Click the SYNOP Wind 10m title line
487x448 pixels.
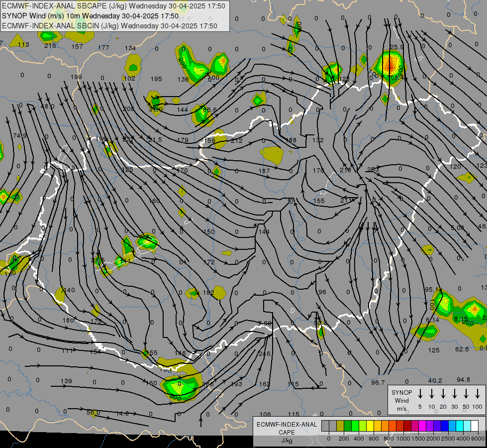(x=90, y=16)
